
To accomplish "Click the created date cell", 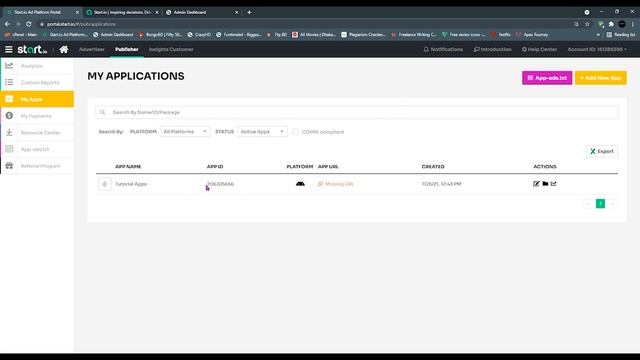I will pos(441,184).
